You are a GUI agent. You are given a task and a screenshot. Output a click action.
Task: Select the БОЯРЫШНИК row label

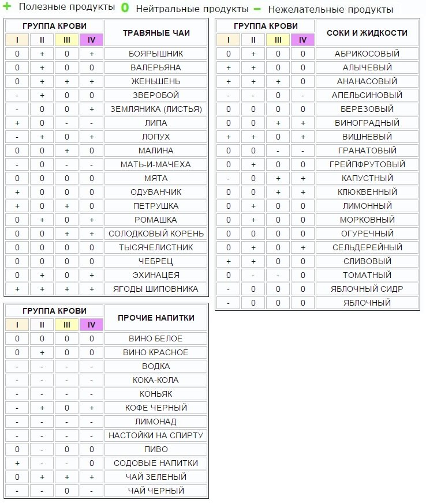156,54
